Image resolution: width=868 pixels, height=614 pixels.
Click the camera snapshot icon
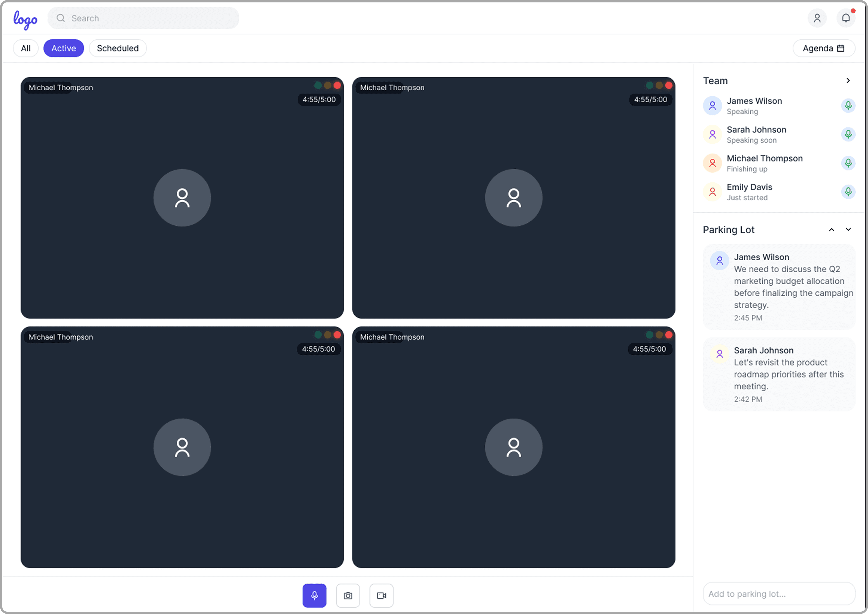coord(348,596)
